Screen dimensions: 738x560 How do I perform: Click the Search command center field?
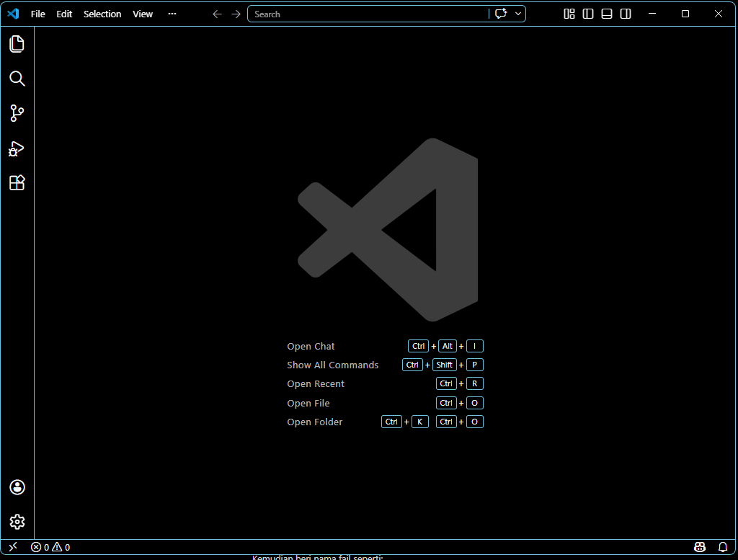pyautogui.click(x=368, y=14)
